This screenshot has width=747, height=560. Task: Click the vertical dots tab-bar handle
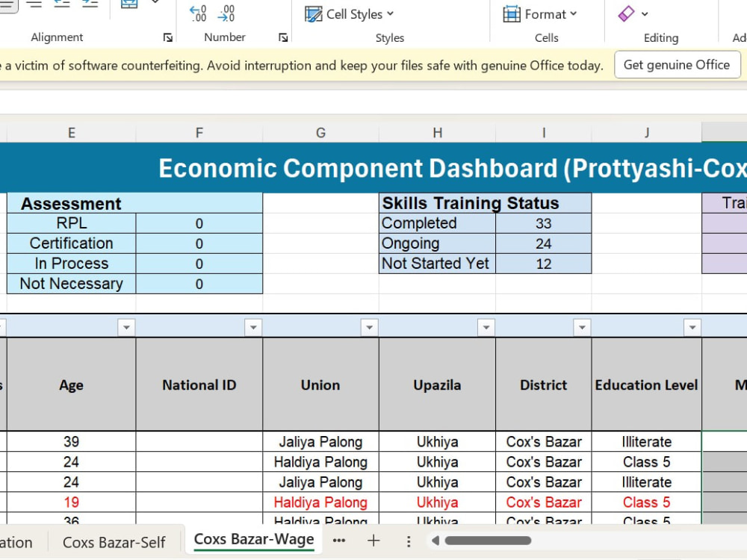pos(409,541)
